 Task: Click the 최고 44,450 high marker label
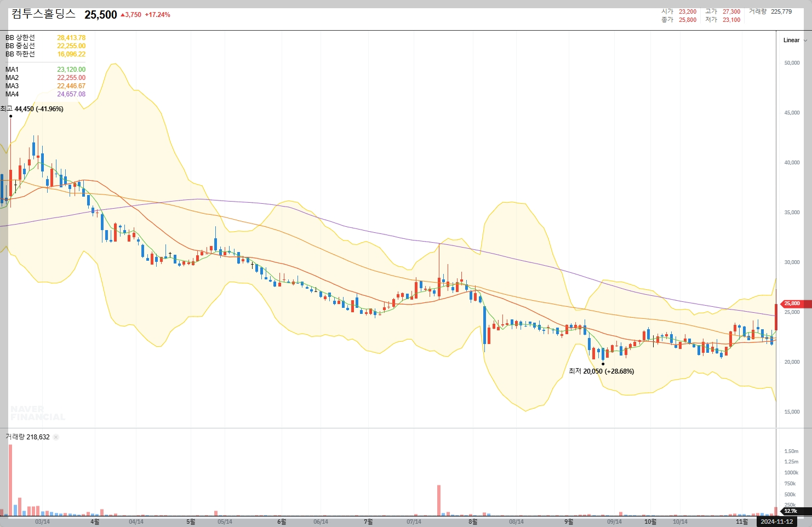[32, 109]
